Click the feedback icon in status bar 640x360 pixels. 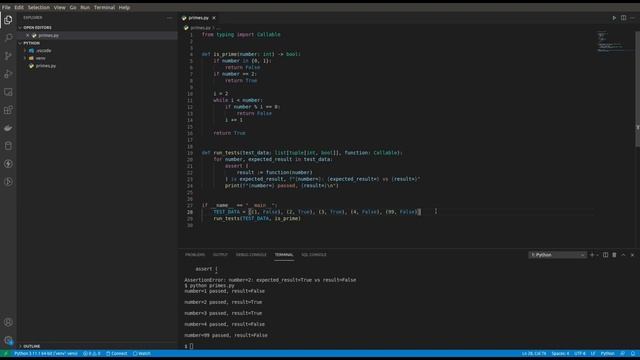[x=622, y=353]
